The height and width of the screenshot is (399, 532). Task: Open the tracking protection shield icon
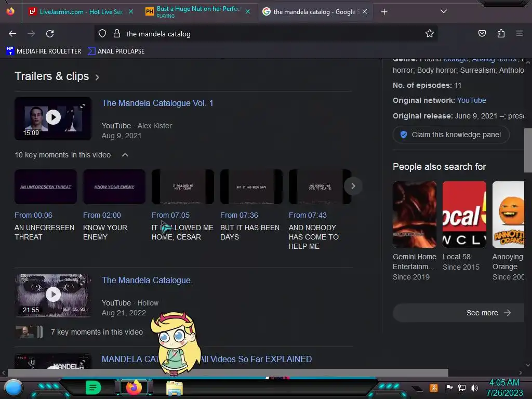click(x=102, y=34)
